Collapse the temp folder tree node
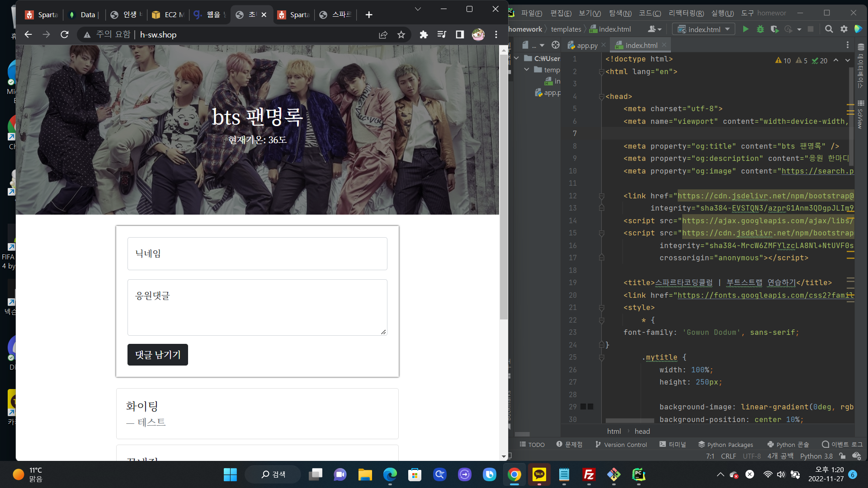The width and height of the screenshot is (868, 488). [527, 70]
